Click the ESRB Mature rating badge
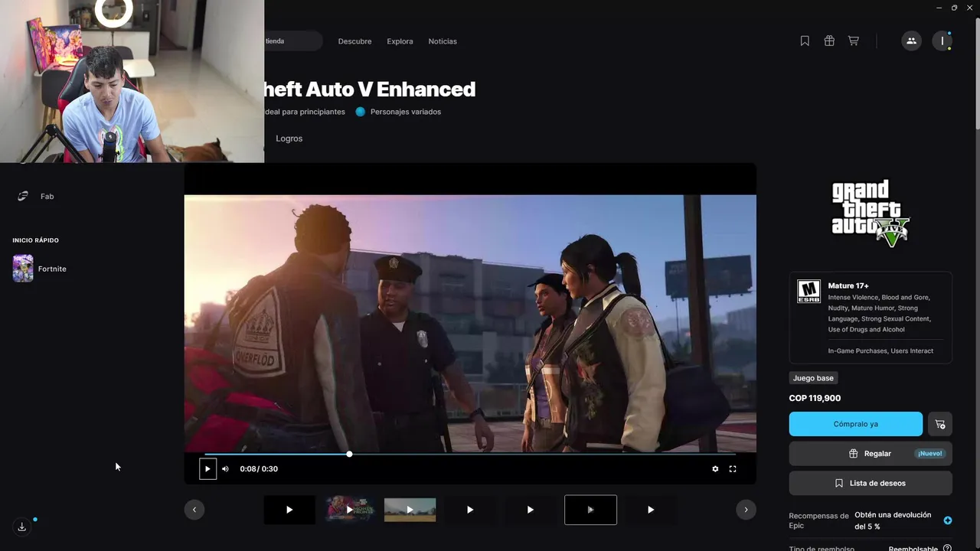Screen dimensions: 980x551 click(808, 291)
